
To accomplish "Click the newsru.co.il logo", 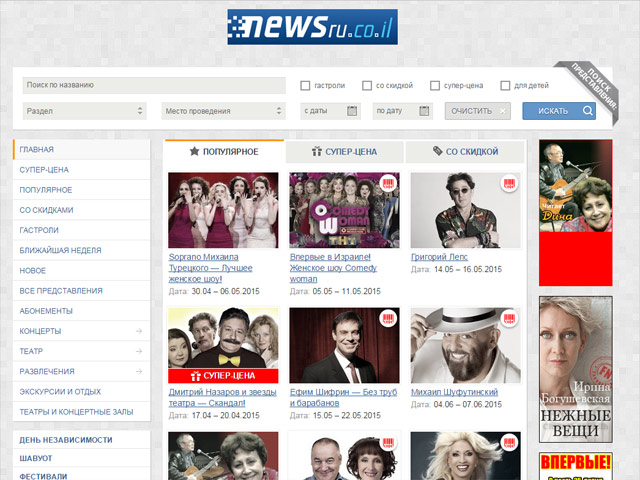I will pos(312,27).
